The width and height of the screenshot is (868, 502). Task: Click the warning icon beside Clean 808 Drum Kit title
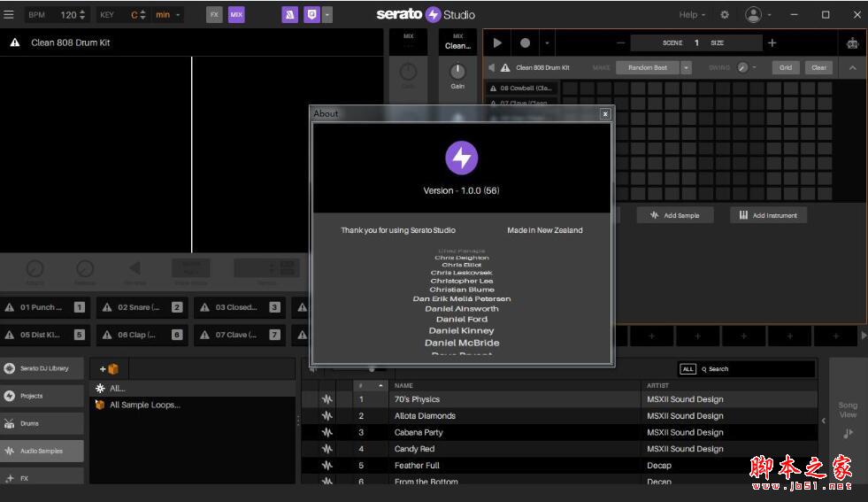[x=15, y=42]
